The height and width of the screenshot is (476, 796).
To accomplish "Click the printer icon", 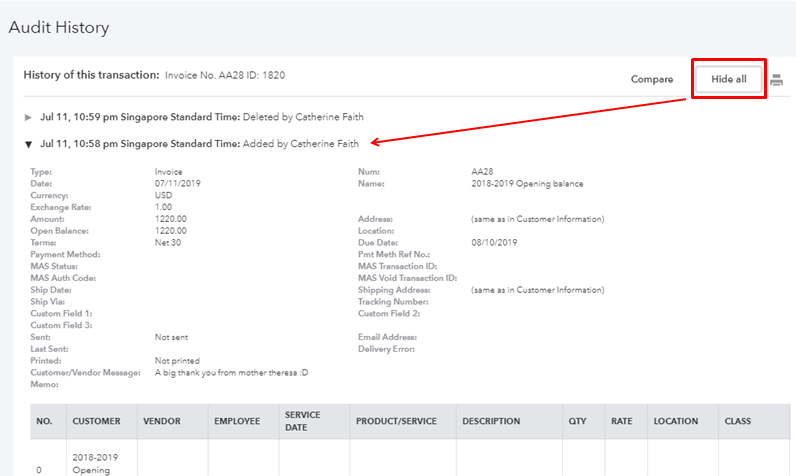I will [x=777, y=80].
